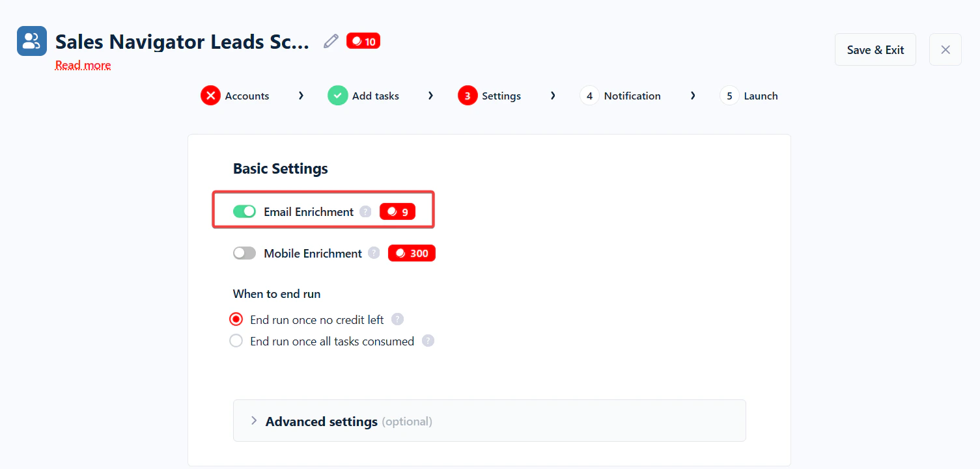This screenshot has height=469, width=980.
Task: Click the step 3 number circle
Action: (468, 96)
